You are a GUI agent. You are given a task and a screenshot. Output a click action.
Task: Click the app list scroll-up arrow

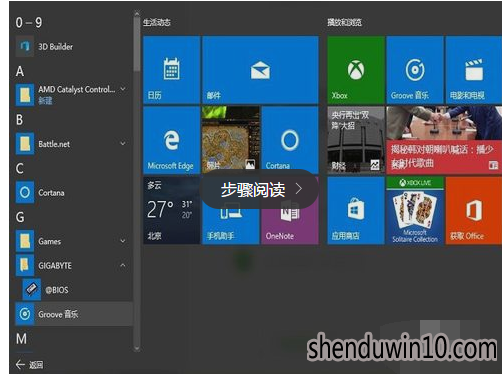(137, 14)
